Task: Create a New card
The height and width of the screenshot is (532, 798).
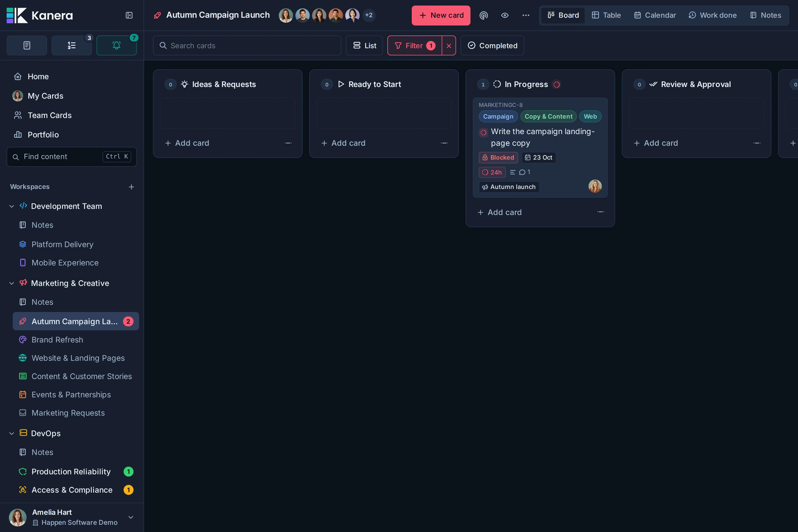Action: coord(441,15)
